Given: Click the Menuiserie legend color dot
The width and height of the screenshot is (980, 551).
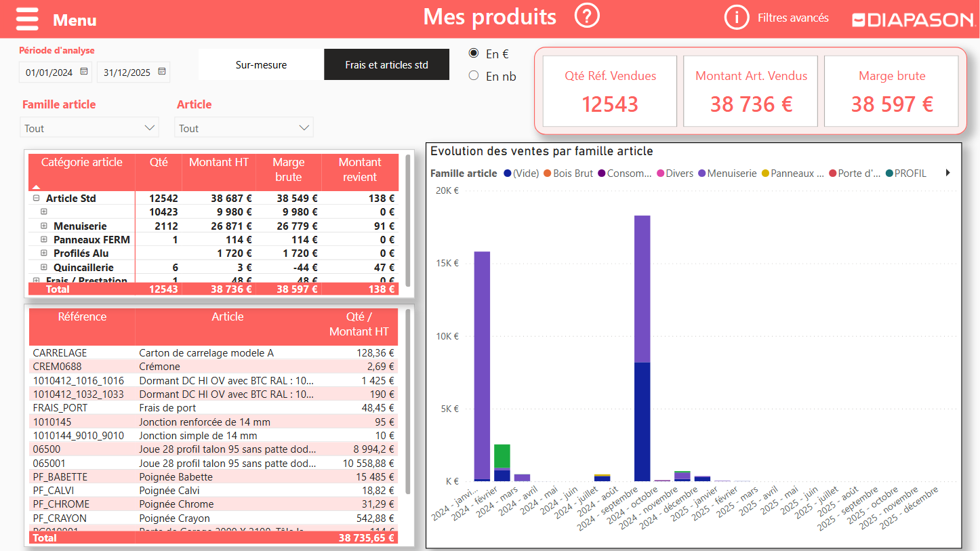Looking at the screenshot, I should click(702, 174).
